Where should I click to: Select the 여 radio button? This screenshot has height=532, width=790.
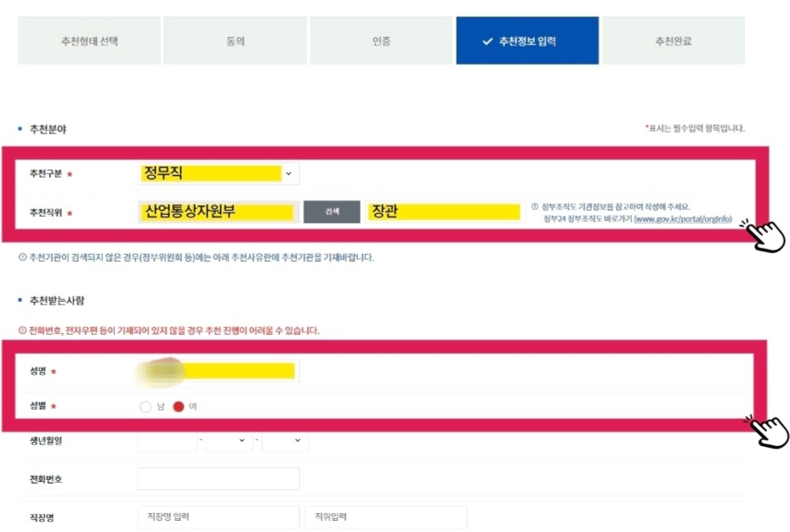click(179, 407)
